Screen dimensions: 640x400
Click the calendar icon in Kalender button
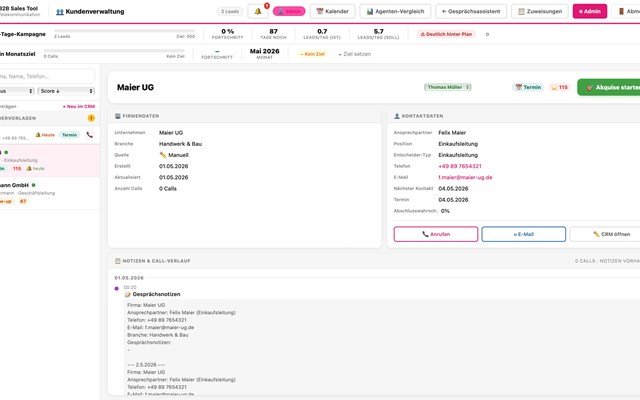[x=320, y=11]
